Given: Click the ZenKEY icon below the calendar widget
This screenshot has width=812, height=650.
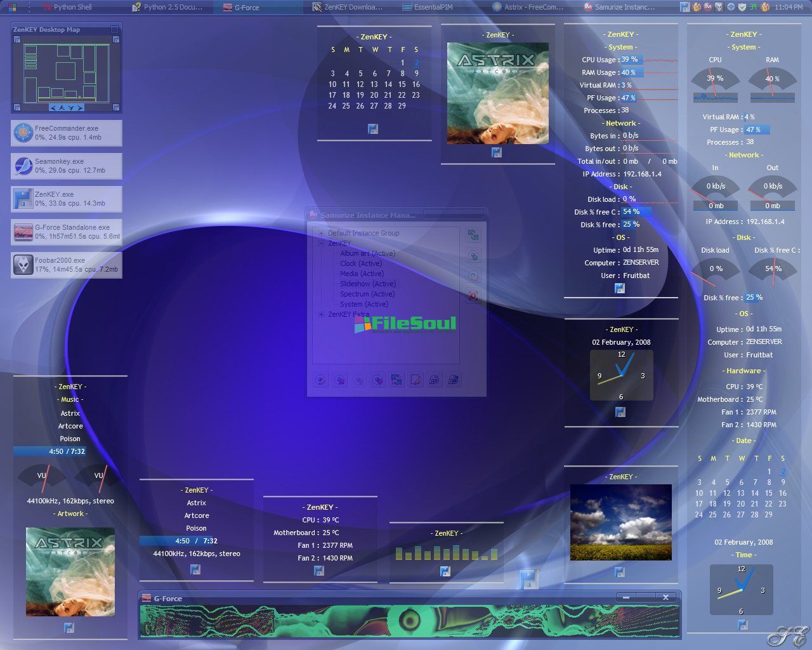Looking at the screenshot, I should click(373, 129).
